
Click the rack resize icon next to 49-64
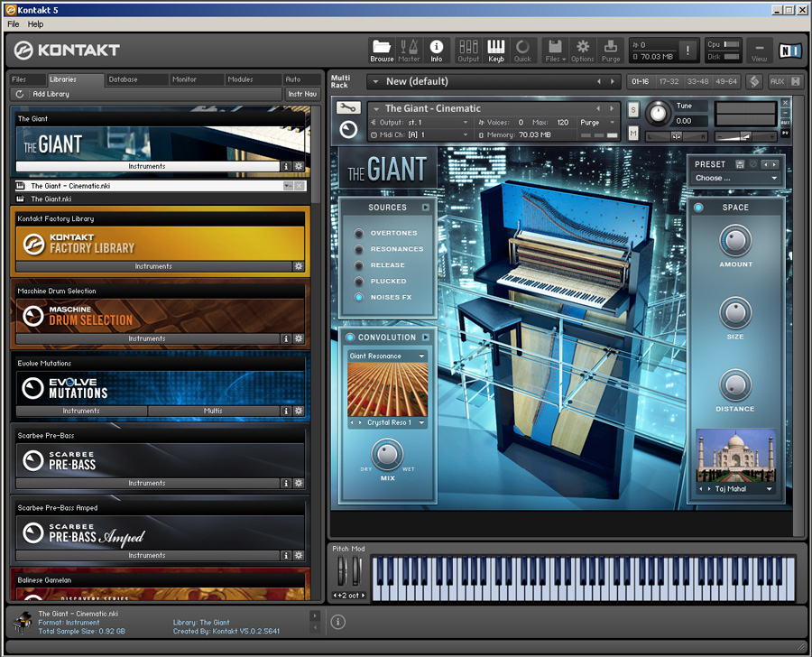point(754,81)
